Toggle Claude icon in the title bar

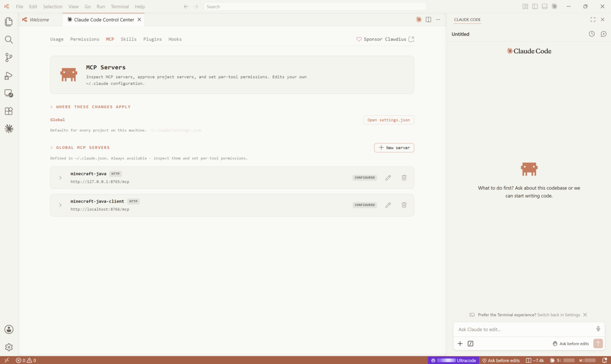(554, 7)
